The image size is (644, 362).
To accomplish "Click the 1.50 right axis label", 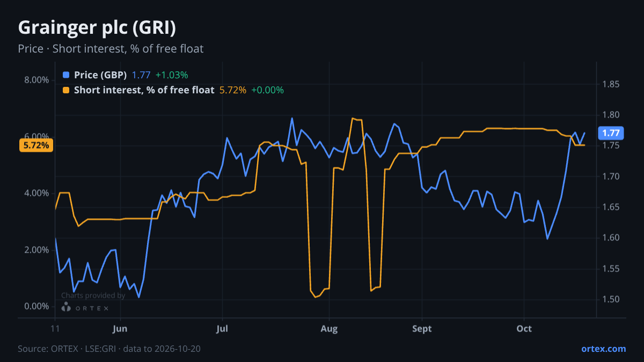I will point(611,299).
